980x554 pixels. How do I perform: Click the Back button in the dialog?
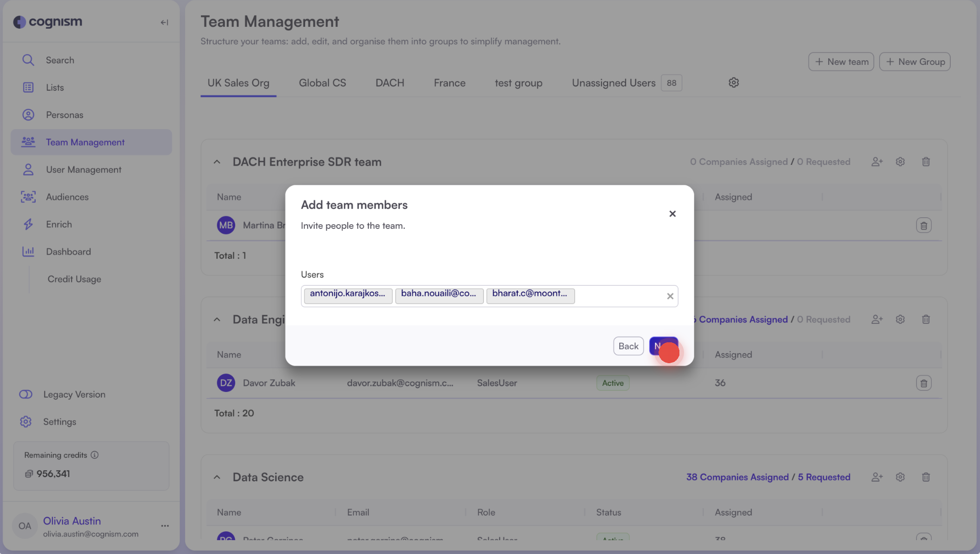[628, 346]
